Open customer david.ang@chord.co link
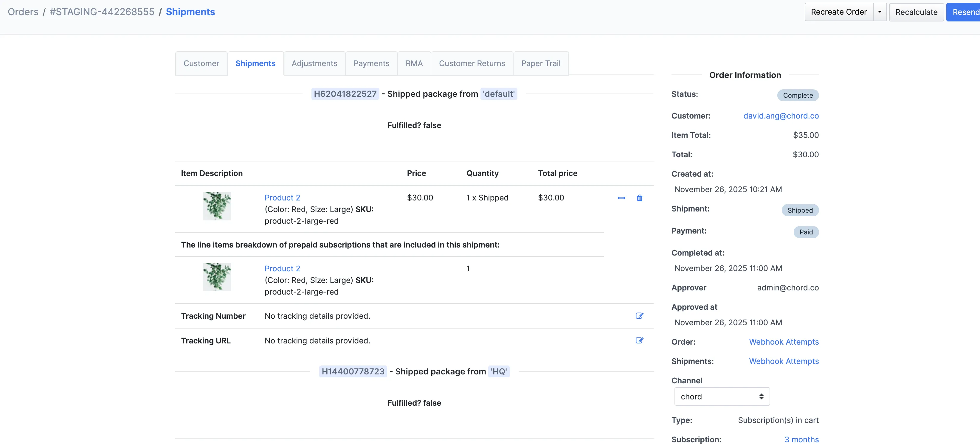This screenshot has width=980, height=445. (781, 116)
